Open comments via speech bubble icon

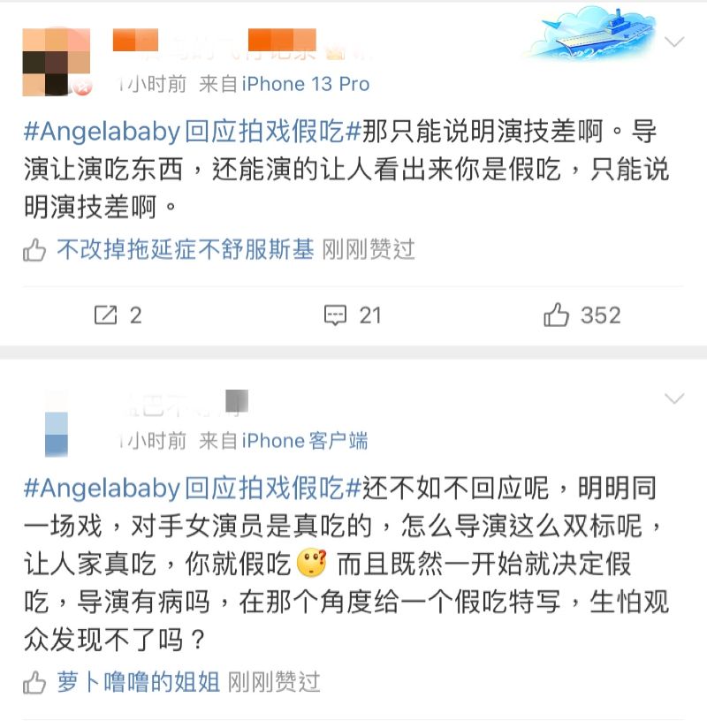point(335,315)
